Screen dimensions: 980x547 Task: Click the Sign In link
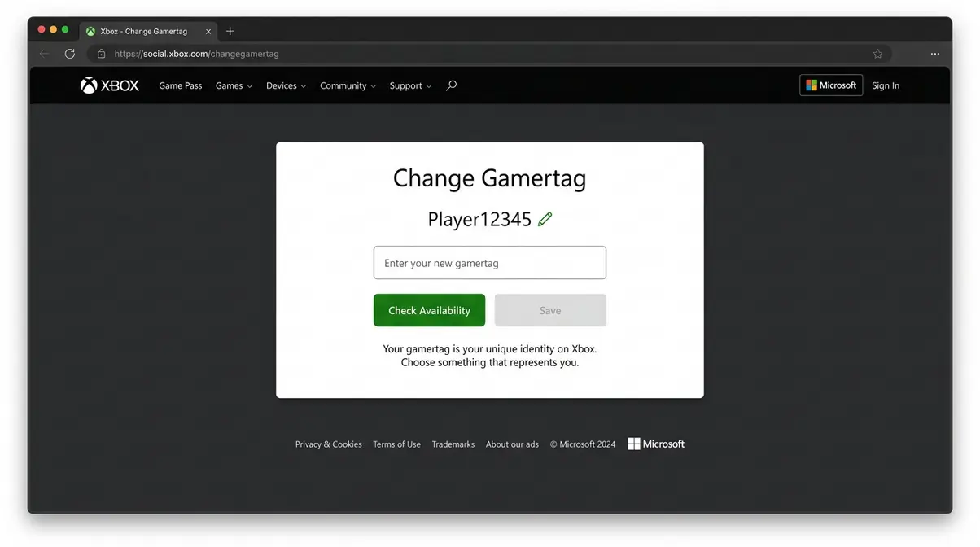pos(886,85)
